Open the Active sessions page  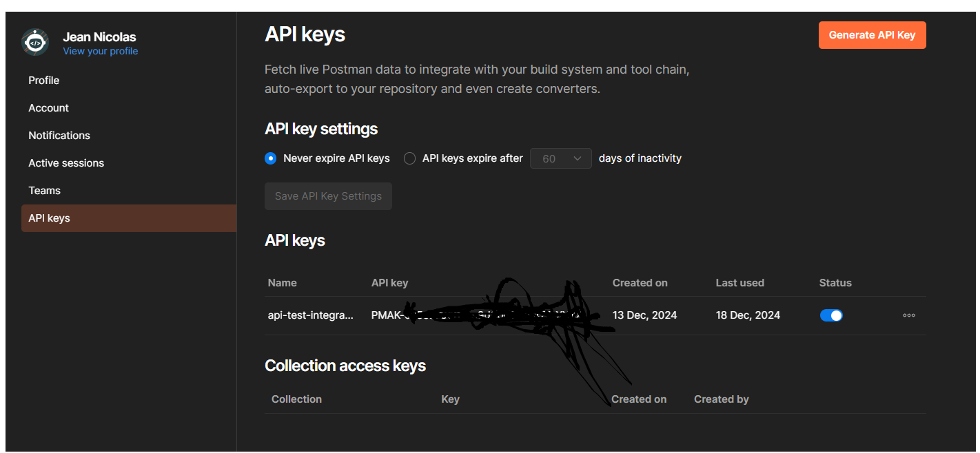(66, 163)
